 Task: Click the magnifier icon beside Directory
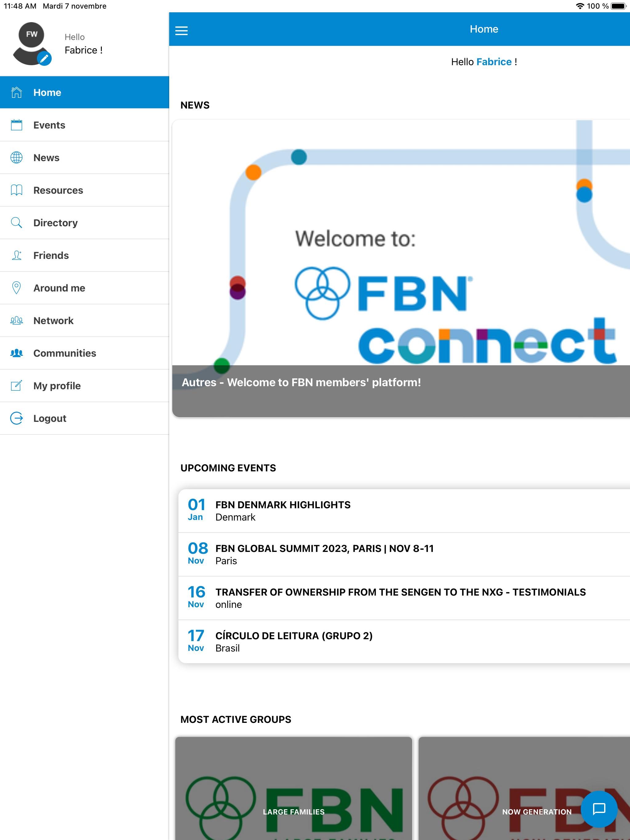tap(16, 223)
